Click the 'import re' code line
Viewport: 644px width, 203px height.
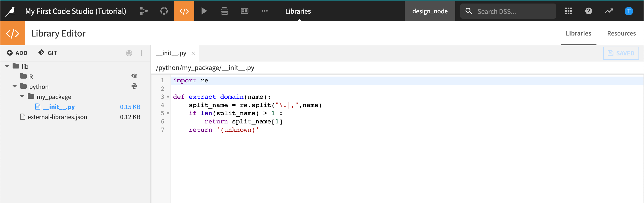click(191, 81)
